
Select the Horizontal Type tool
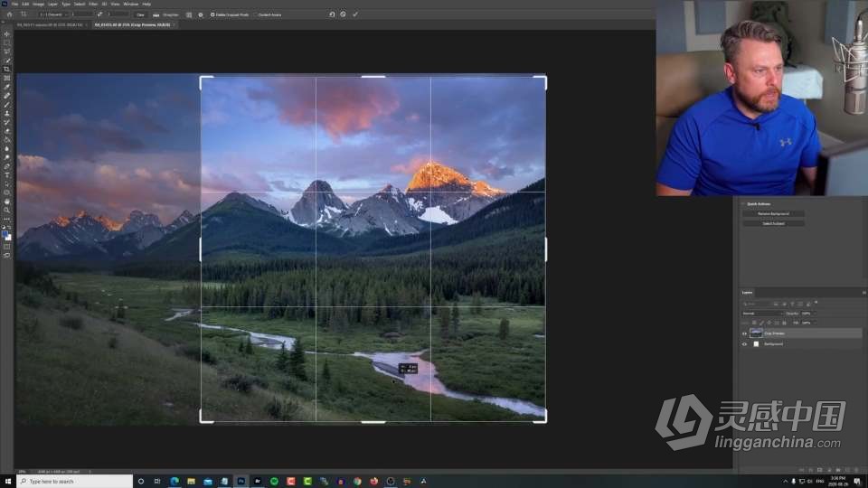[6, 175]
